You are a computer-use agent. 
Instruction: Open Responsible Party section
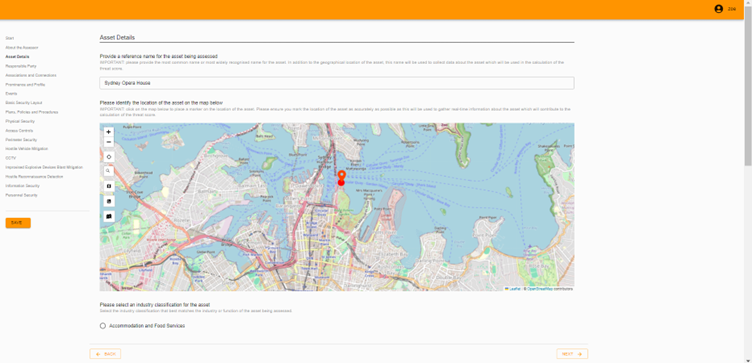[21, 66]
